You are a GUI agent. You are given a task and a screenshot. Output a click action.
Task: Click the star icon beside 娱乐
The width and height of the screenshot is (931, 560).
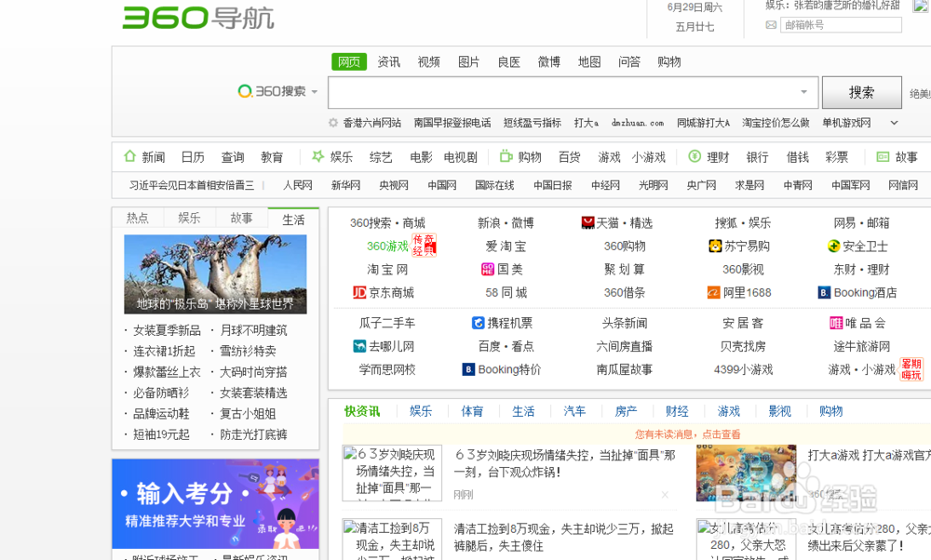point(318,156)
